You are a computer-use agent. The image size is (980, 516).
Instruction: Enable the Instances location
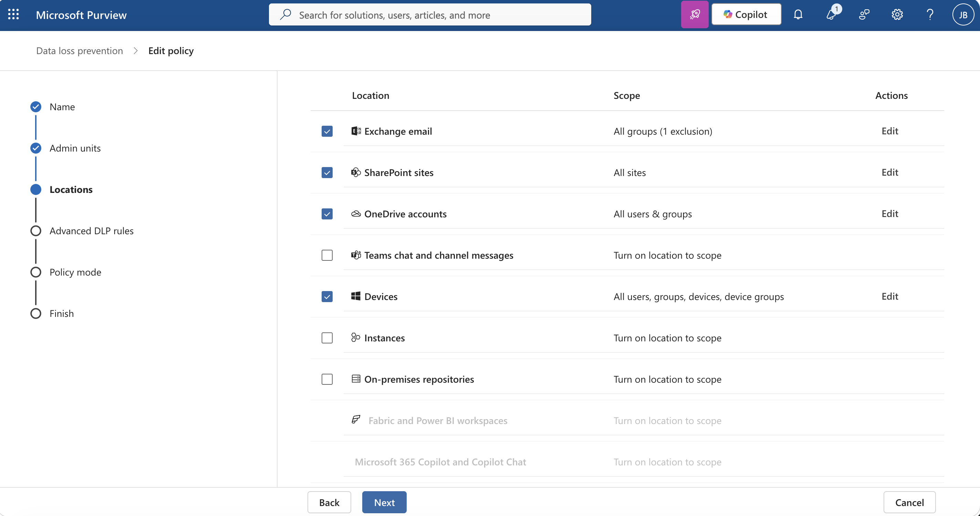pyautogui.click(x=327, y=338)
